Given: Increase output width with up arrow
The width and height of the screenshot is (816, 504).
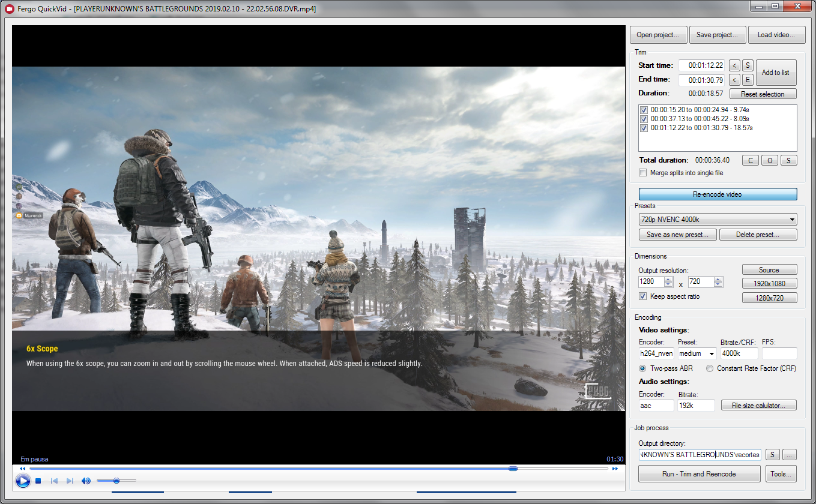Looking at the screenshot, I should (x=668, y=280).
